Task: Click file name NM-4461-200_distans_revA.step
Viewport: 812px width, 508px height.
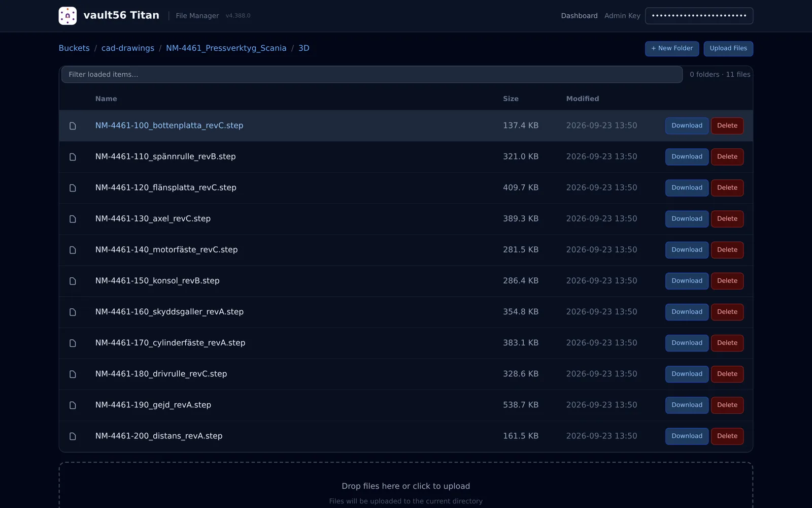Action: click(x=159, y=436)
